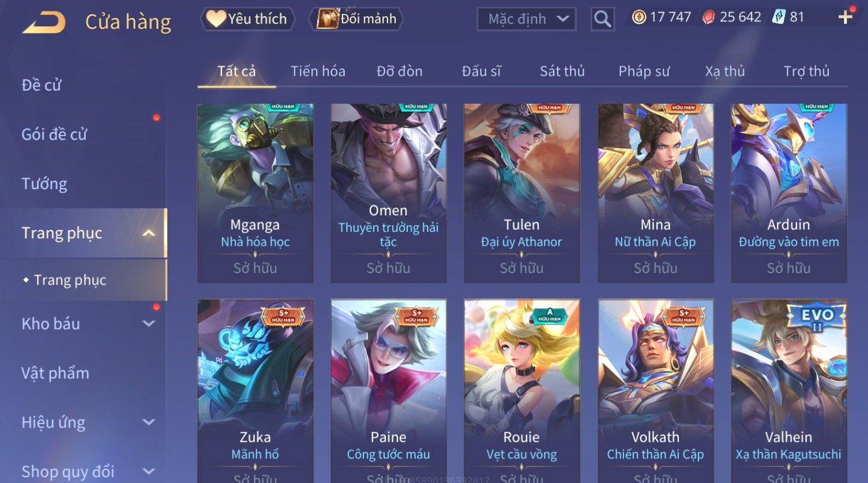Open the Đổi mảnh chest button
The height and width of the screenshot is (483, 868).
coord(356,19)
